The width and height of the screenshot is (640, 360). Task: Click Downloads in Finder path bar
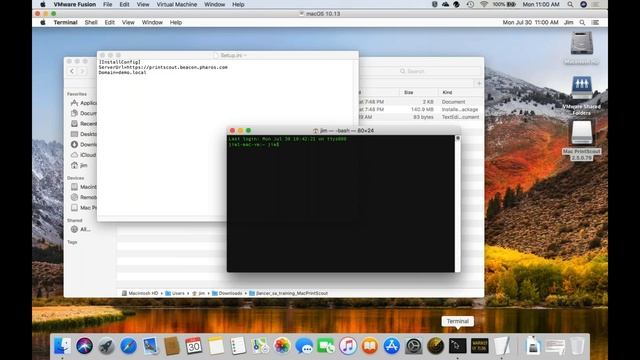coord(227,293)
